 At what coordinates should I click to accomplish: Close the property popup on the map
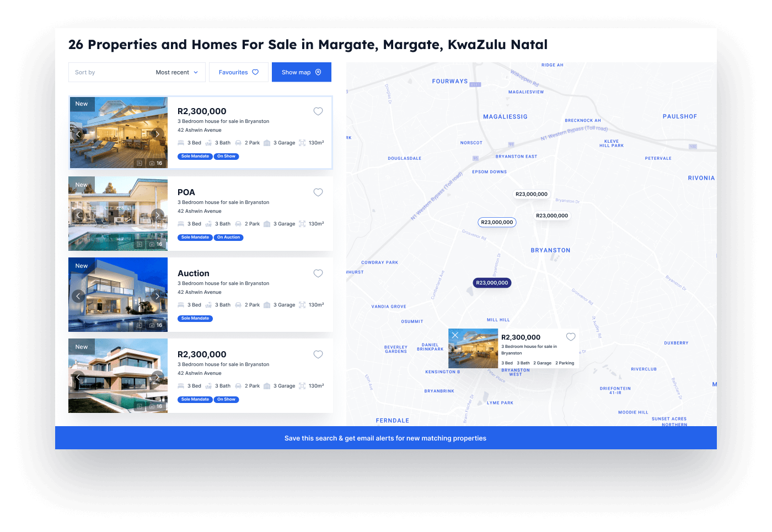[455, 335]
